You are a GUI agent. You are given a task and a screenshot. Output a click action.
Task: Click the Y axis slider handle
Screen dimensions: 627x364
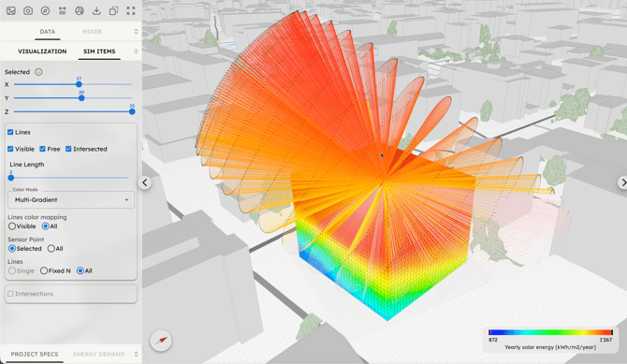click(81, 98)
